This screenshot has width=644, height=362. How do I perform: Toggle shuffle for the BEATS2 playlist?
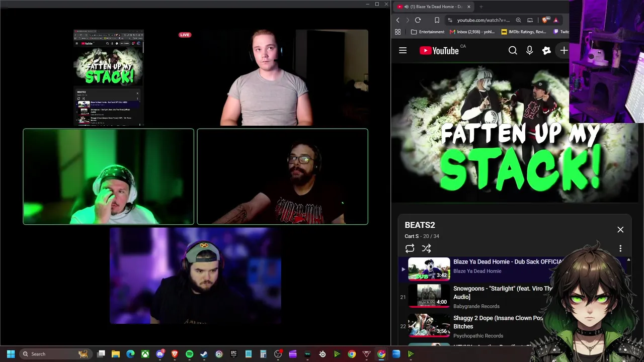pyautogui.click(x=426, y=248)
